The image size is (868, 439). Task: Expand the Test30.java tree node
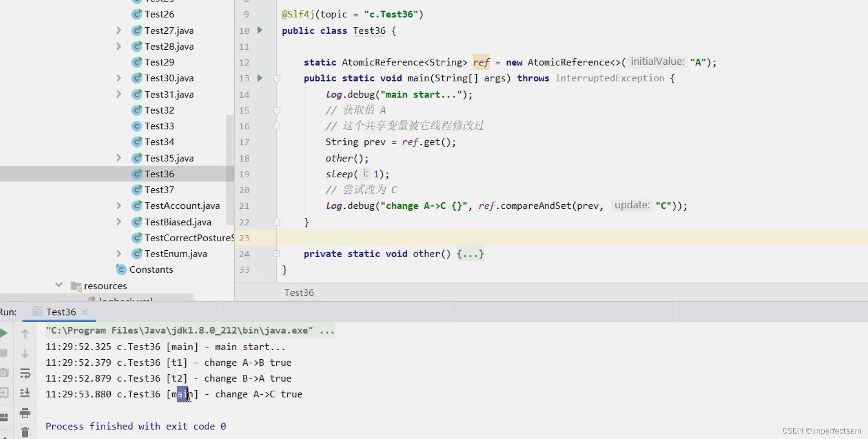pos(118,78)
